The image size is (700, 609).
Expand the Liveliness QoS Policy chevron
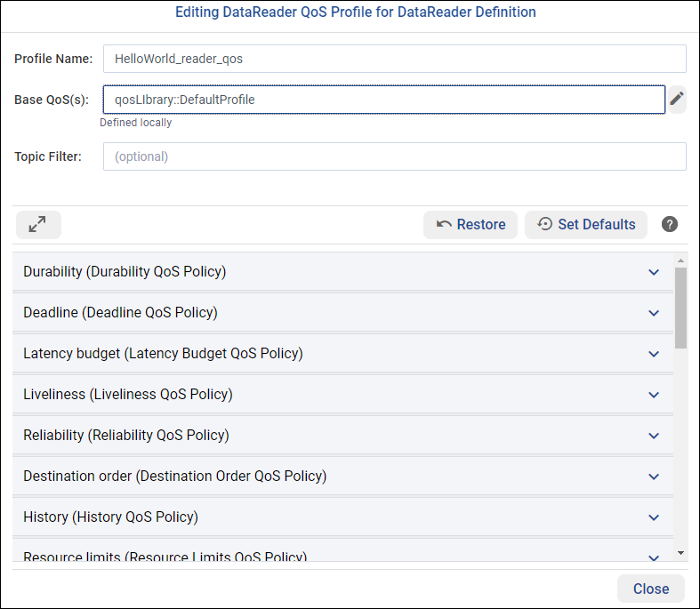pyautogui.click(x=654, y=395)
